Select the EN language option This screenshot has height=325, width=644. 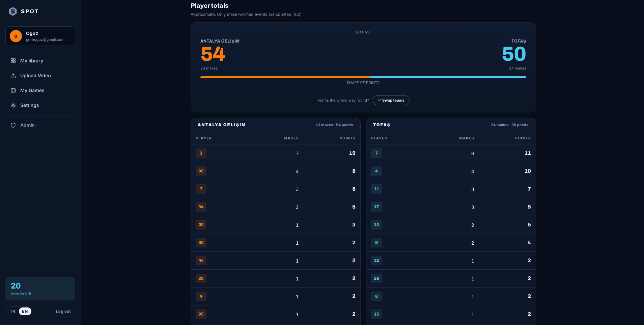tap(25, 312)
